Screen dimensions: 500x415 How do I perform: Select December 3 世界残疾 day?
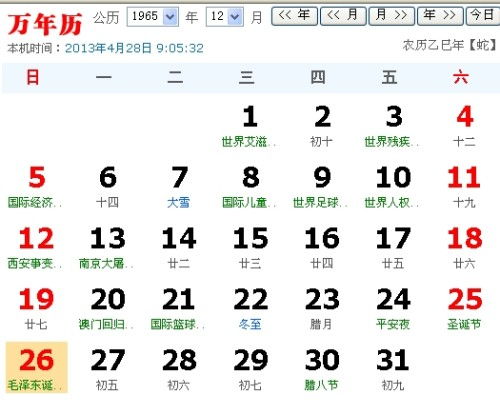pos(393,126)
